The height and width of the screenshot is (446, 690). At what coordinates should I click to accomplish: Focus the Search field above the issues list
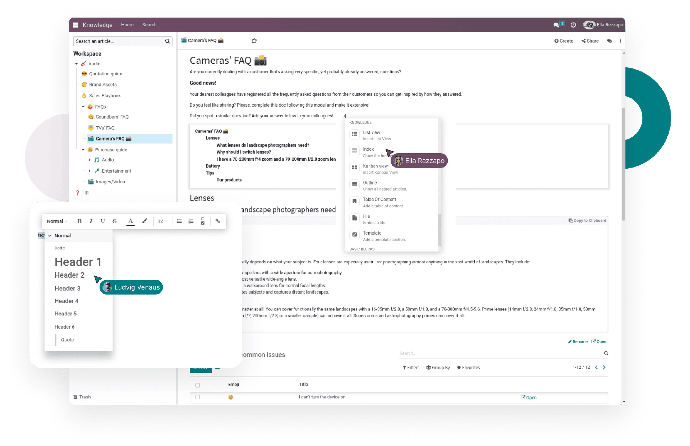coord(501,353)
